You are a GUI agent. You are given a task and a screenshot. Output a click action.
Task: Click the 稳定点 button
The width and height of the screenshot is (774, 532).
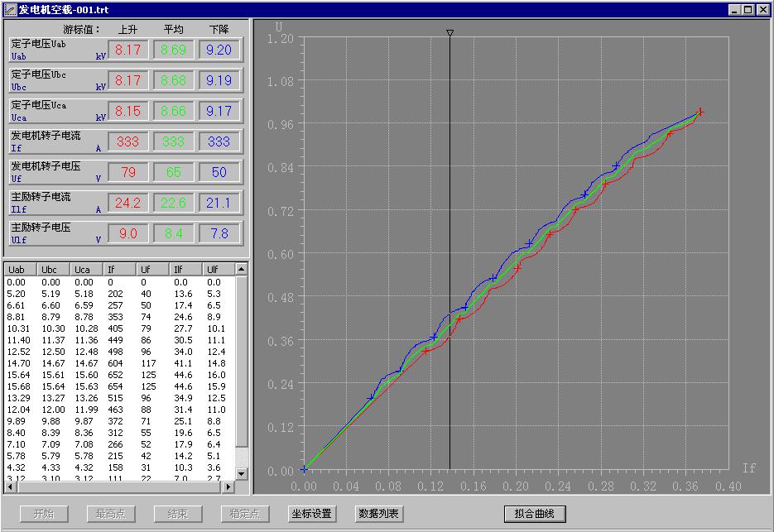[x=245, y=514]
